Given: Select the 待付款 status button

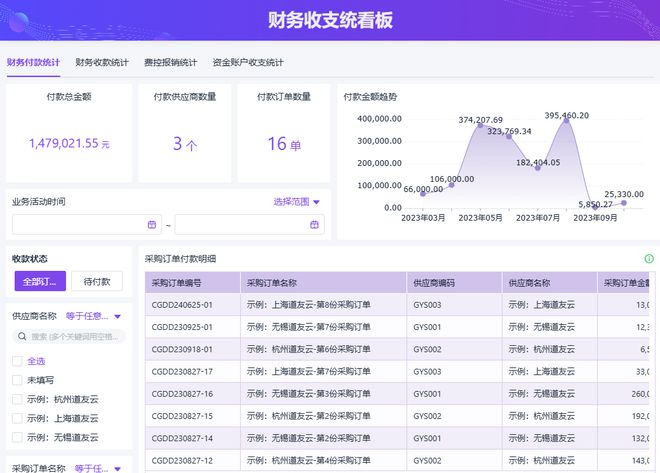Looking at the screenshot, I should click(97, 281).
